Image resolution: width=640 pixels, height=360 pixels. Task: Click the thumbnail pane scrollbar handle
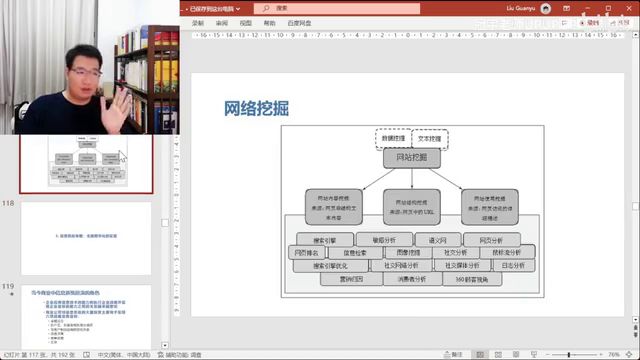[165, 223]
